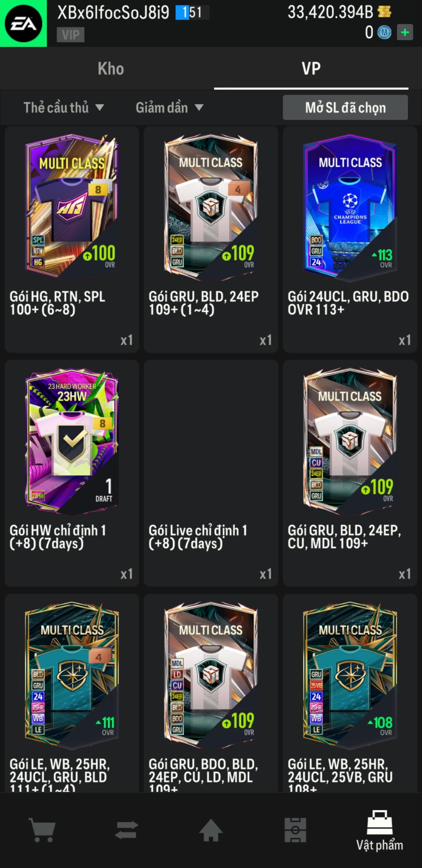Select the Gói 24UCL, GRU, BDO 113+ pack
The height and width of the screenshot is (868, 422).
[x=350, y=239]
